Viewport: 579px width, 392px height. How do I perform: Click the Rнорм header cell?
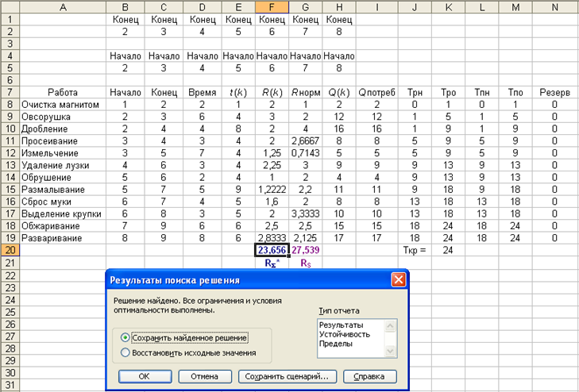click(x=305, y=92)
